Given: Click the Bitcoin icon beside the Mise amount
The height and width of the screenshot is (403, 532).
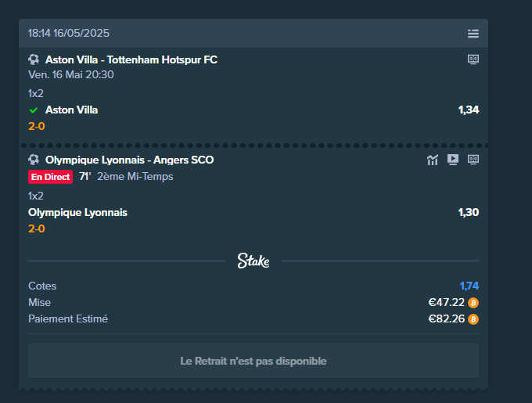Looking at the screenshot, I should pyautogui.click(x=473, y=303).
